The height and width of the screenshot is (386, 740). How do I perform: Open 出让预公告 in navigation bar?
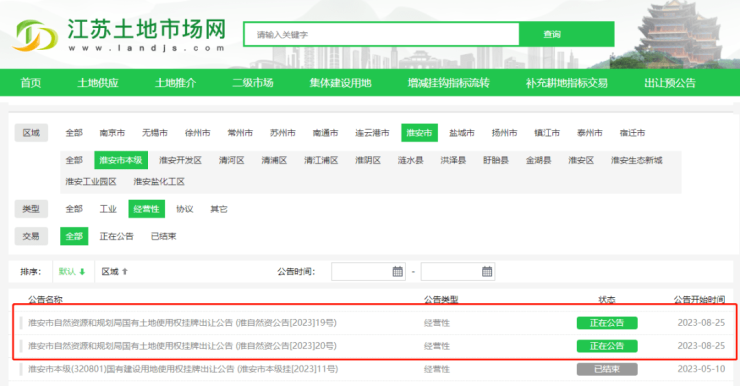point(670,83)
